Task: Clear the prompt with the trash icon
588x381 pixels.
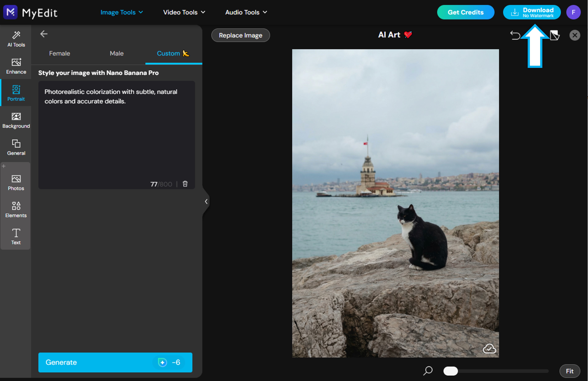Action: click(185, 184)
